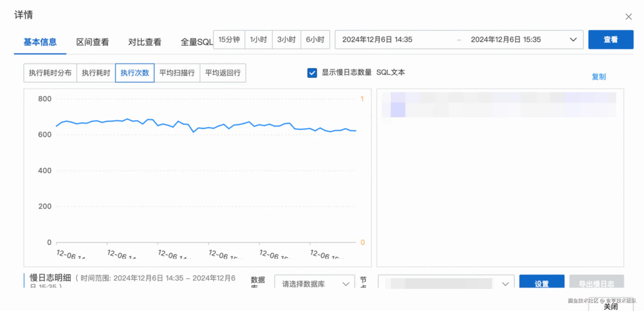Switch to the 对比查看 tab

145,42
